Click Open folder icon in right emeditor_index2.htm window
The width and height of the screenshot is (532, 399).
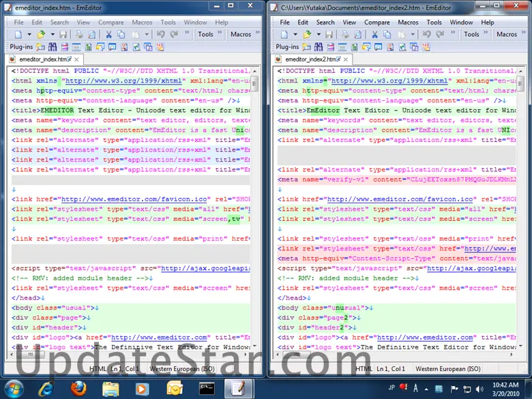pos(307,34)
